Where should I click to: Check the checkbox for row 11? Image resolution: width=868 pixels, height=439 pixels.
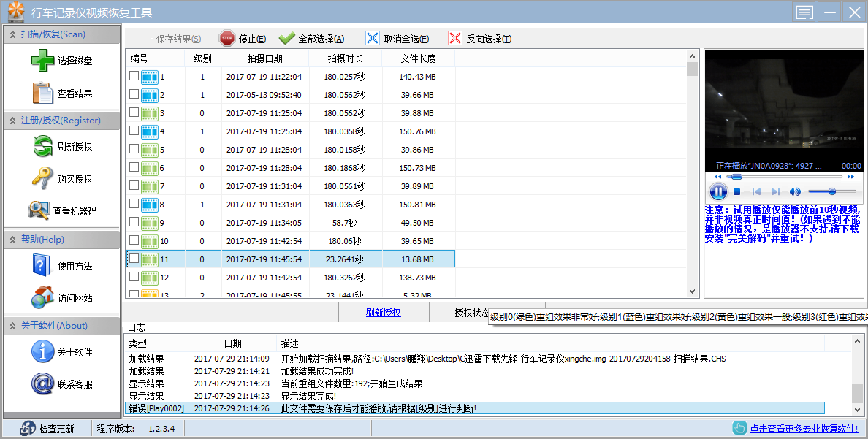(x=134, y=259)
